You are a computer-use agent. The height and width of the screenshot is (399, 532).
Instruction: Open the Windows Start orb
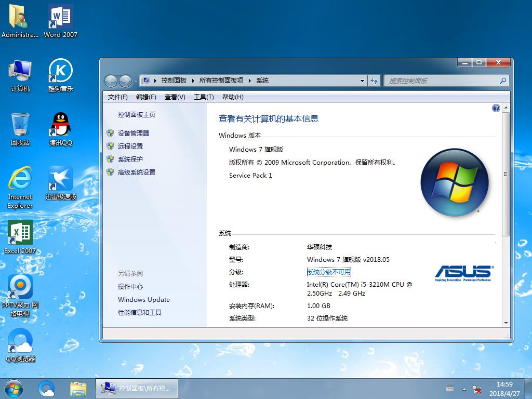pos(14,389)
